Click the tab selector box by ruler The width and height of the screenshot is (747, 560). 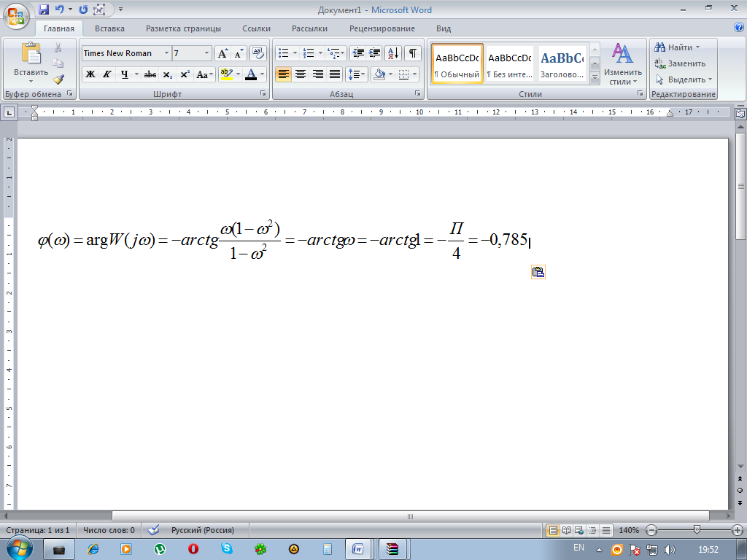click(x=9, y=112)
